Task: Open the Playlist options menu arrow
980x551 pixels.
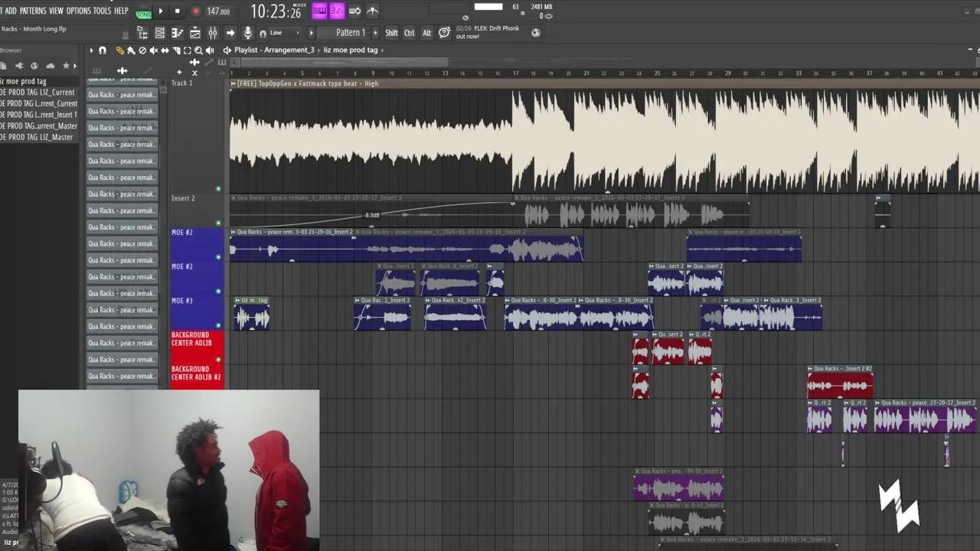Action: coord(91,51)
